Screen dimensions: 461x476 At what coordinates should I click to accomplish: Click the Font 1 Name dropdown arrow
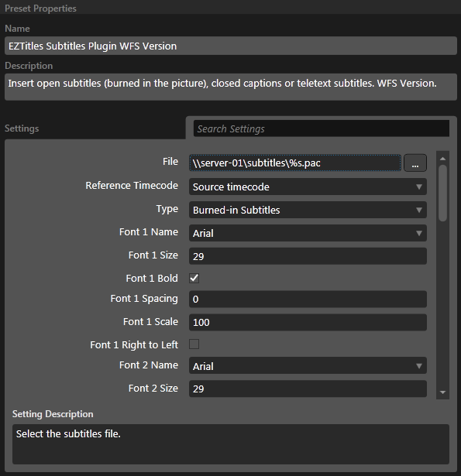coord(419,233)
